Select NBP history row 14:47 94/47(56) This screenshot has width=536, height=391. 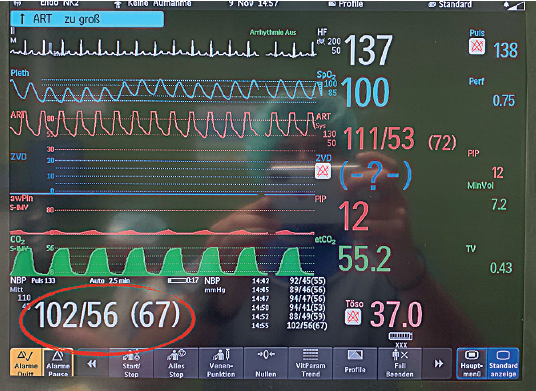click(289, 299)
